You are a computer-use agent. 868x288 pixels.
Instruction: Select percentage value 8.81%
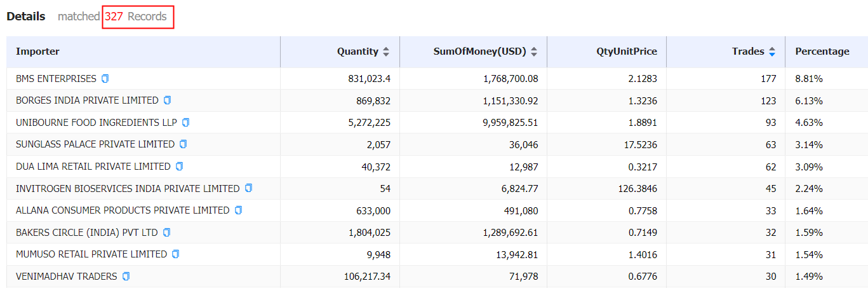coord(809,79)
